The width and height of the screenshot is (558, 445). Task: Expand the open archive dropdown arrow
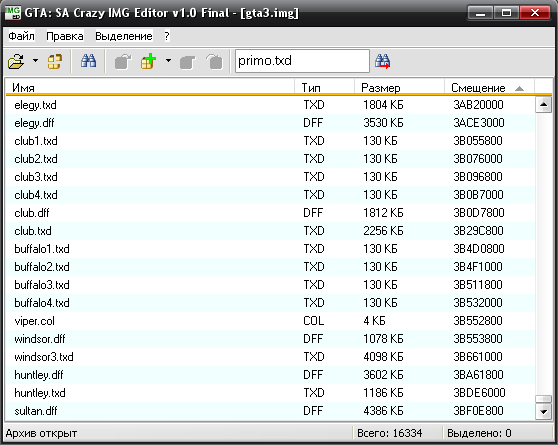tap(35, 61)
